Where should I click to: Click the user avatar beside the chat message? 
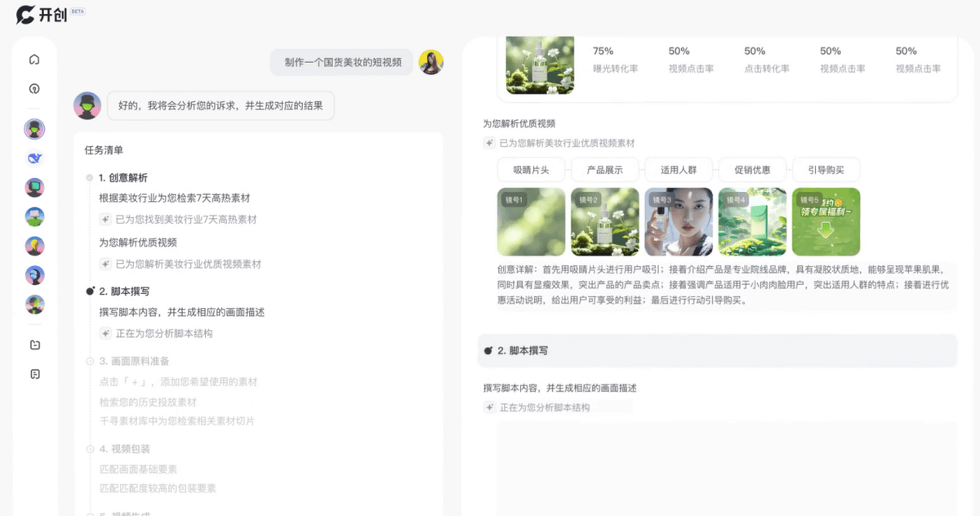[430, 62]
